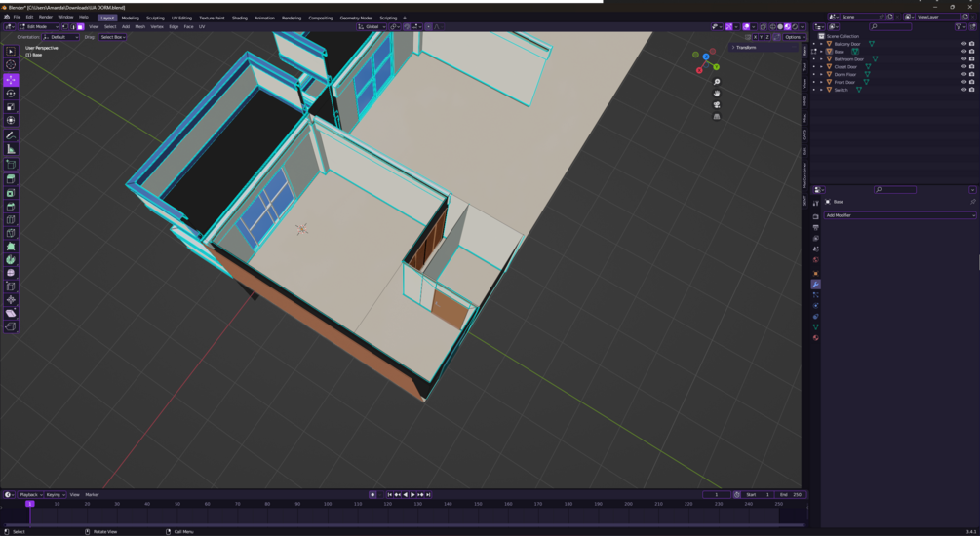Screen dimensions: 980x536
Task: Switch to face select mode
Action: click(80, 27)
